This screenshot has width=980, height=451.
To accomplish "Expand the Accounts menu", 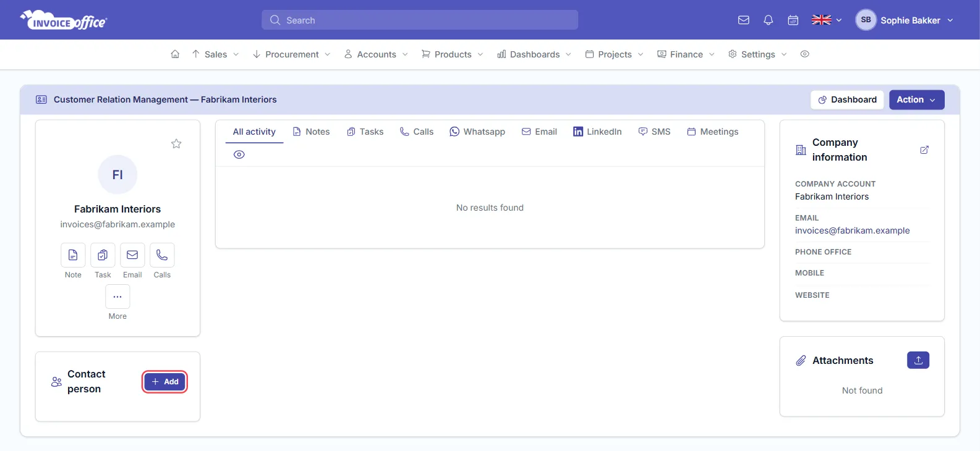I will pos(376,54).
